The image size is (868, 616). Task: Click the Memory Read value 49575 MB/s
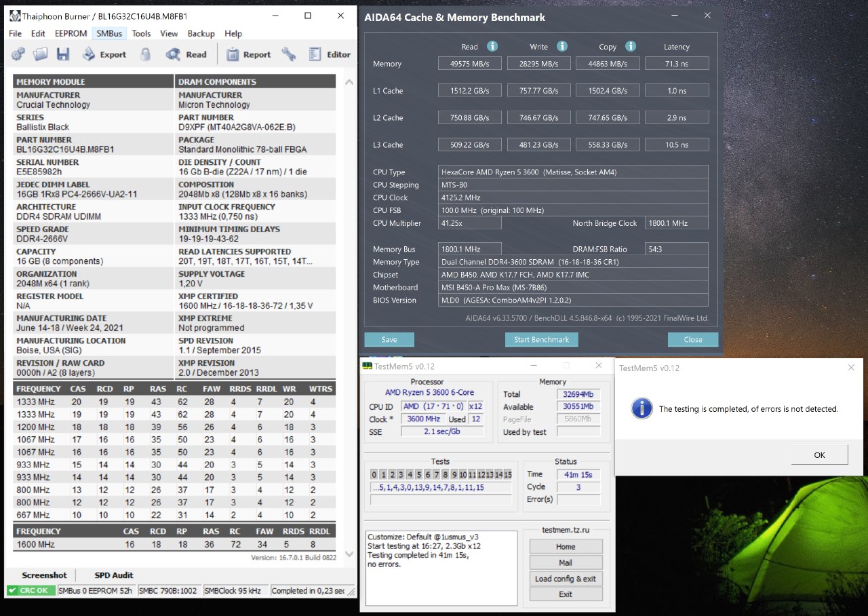[x=469, y=63]
